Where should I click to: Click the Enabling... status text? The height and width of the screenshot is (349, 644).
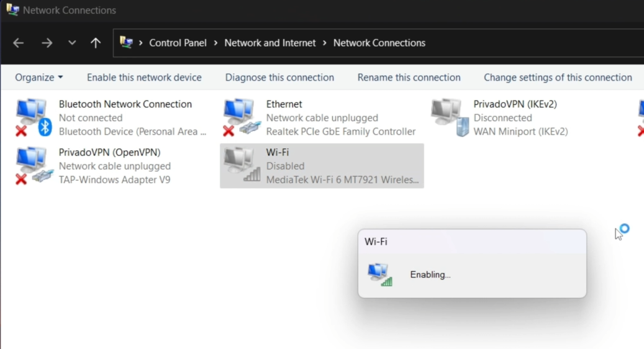tap(430, 274)
